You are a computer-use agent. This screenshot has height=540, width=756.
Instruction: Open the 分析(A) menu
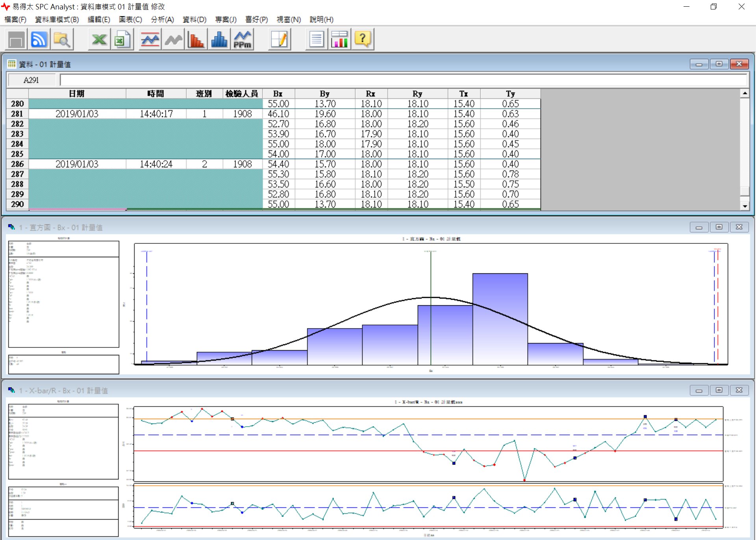(x=162, y=20)
